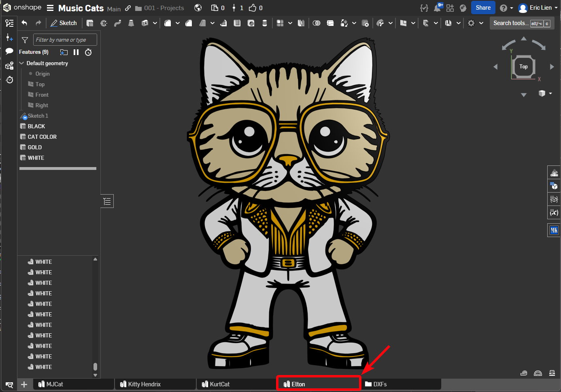Select the Chamfer tool

(x=189, y=23)
